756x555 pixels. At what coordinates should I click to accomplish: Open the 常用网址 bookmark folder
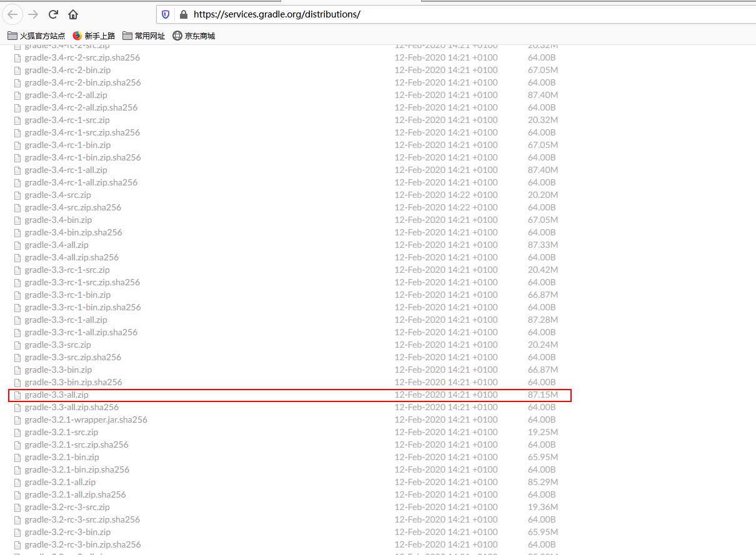[144, 36]
